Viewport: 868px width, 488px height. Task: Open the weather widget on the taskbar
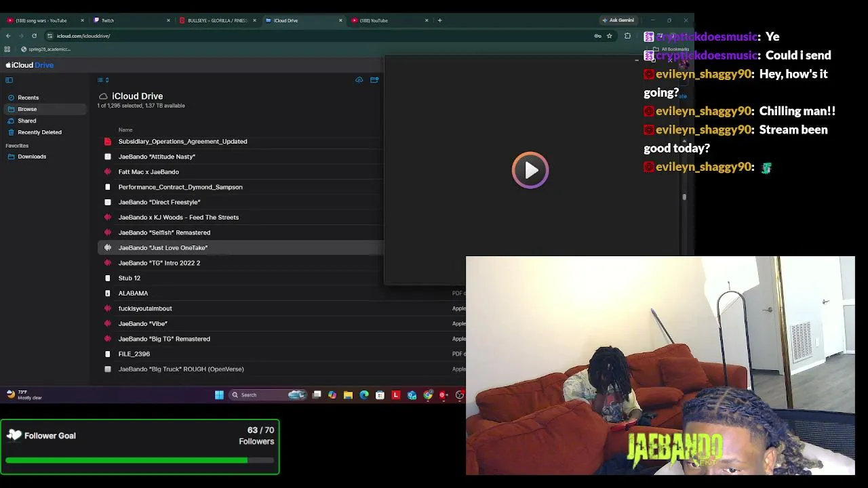tap(24, 394)
